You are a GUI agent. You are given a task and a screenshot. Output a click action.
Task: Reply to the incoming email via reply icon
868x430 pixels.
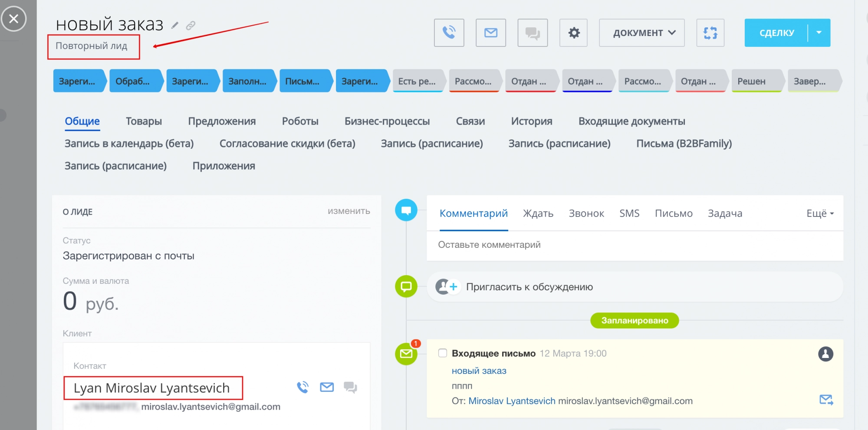tap(826, 399)
